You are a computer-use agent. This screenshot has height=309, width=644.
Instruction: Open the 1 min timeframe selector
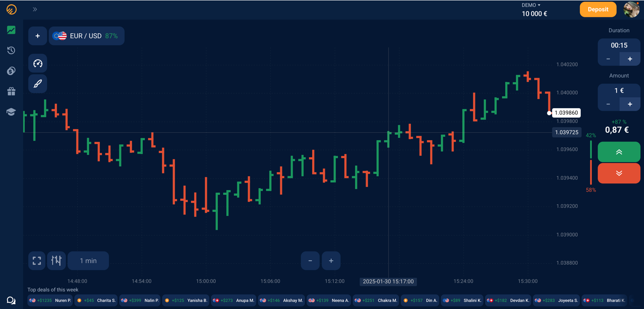point(88,261)
